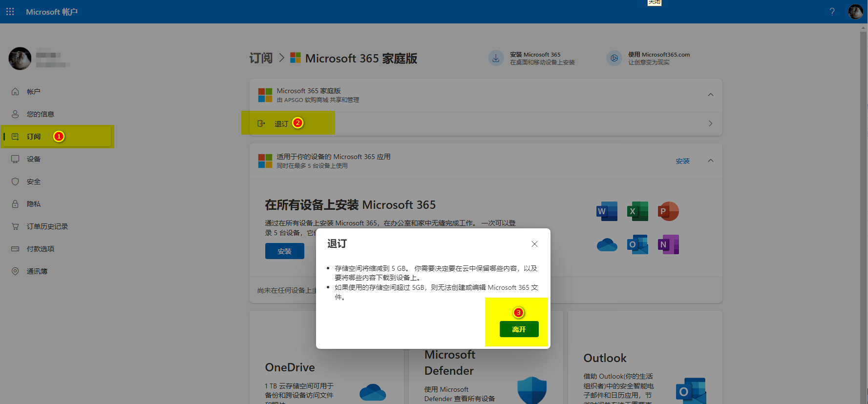Select 订阅 in the sidebar
The width and height of the screenshot is (868, 404).
pyautogui.click(x=57, y=137)
